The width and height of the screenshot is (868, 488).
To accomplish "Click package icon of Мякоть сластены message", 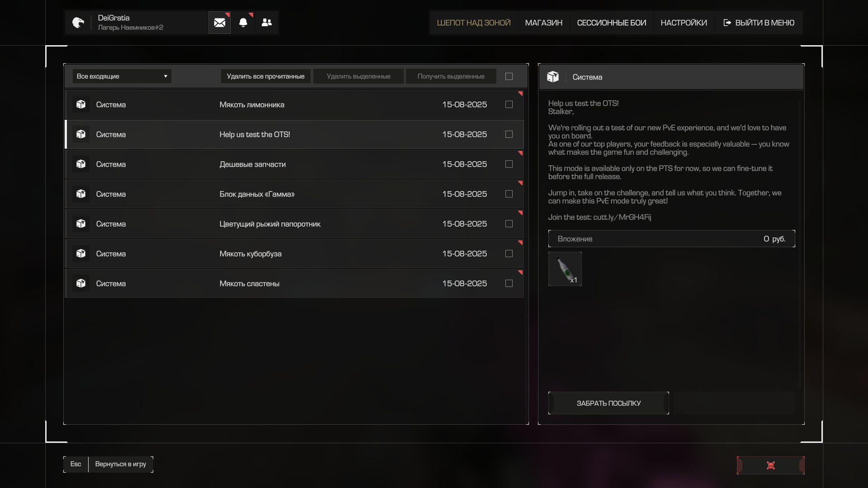I will coord(81,283).
